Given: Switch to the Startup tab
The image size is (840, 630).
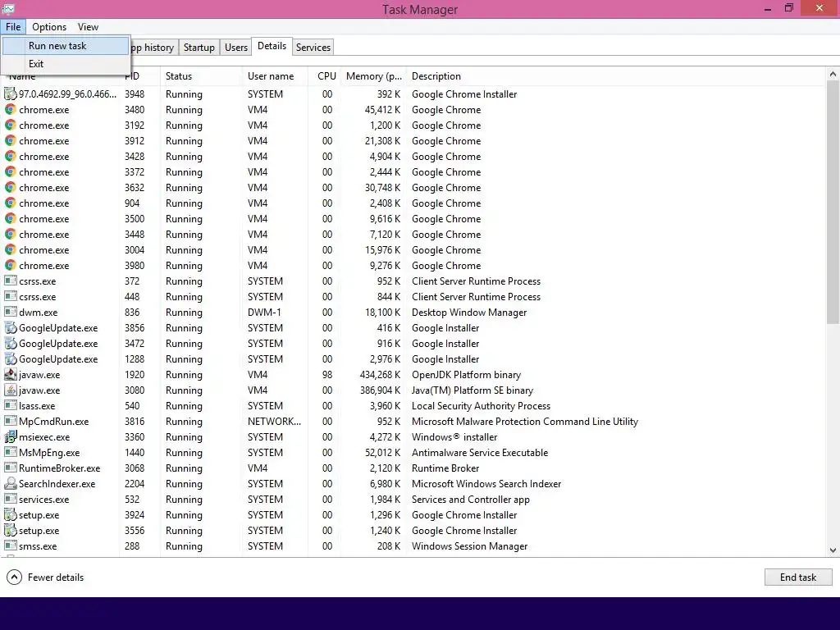Looking at the screenshot, I should (x=199, y=47).
